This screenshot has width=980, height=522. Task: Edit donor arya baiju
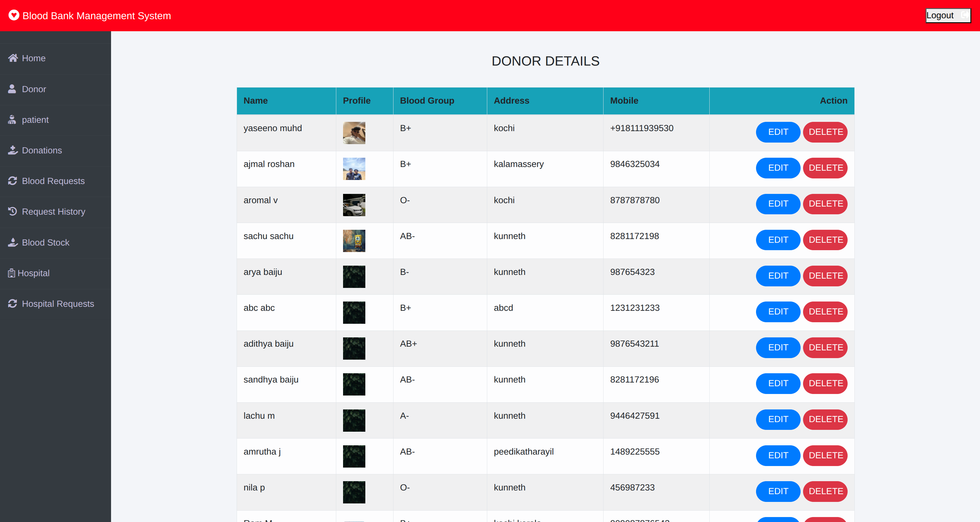point(778,276)
